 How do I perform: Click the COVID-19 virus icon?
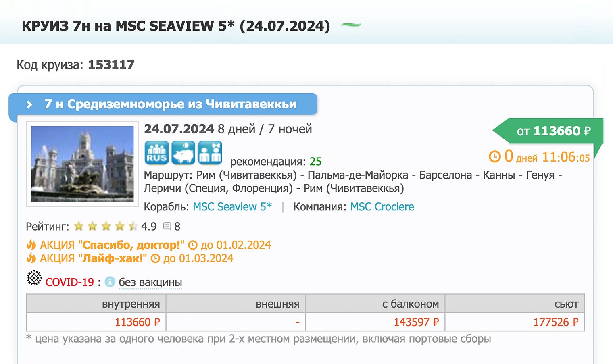point(34,278)
